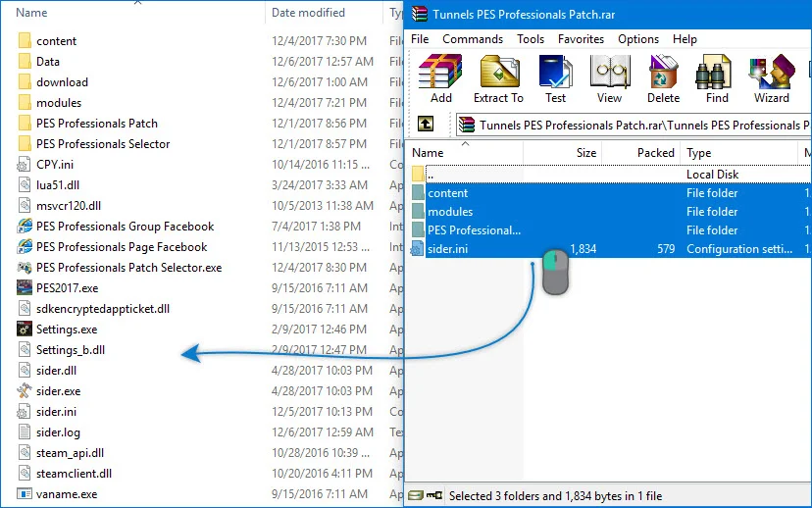This screenshot has height=508, width=812.
Task: Sort WinRAR list by Name column
Action: (x=428, y=153)
